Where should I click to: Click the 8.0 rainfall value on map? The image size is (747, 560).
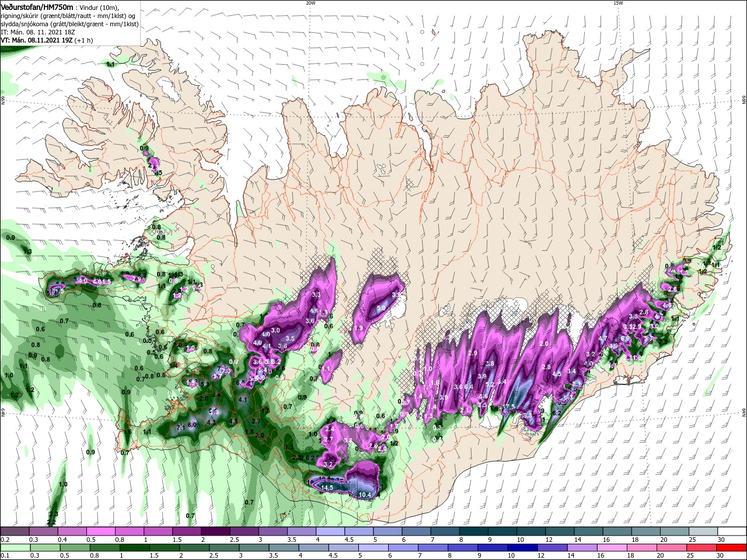point(192,425)
